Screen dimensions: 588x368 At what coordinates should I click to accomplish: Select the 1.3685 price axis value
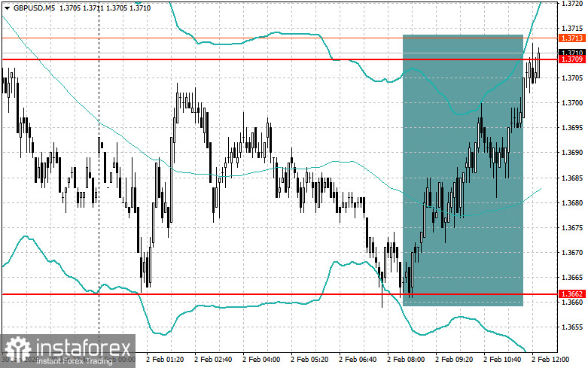click(x=572, y=178)
